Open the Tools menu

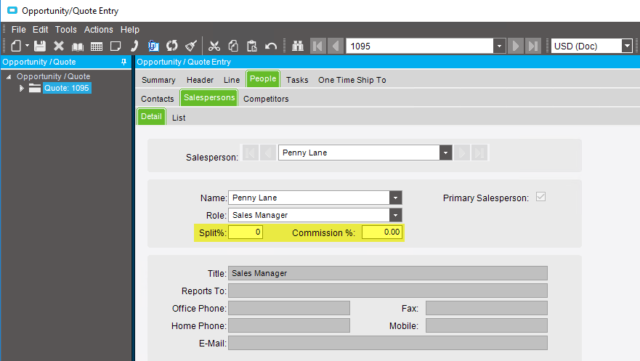(x=66, y=30)
